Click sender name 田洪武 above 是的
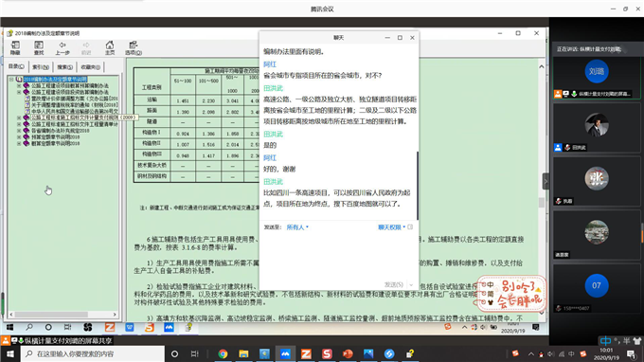This screenshot has width=644, height=362. click(273, 134)
